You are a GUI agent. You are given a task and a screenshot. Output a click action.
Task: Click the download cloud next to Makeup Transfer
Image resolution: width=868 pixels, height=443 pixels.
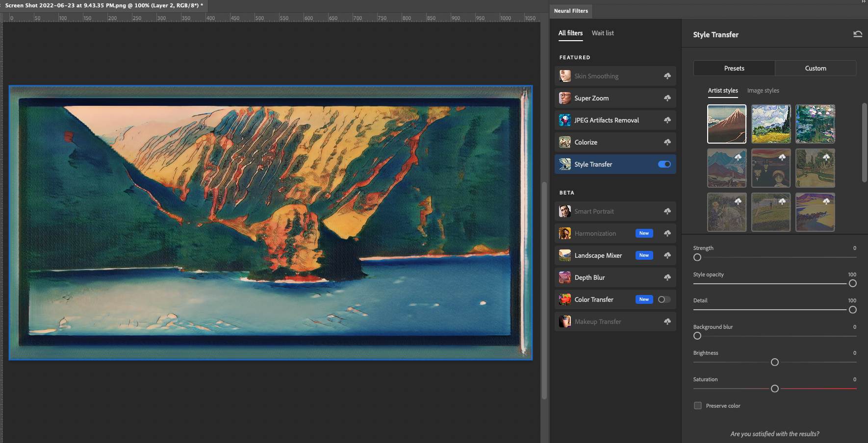667,321
